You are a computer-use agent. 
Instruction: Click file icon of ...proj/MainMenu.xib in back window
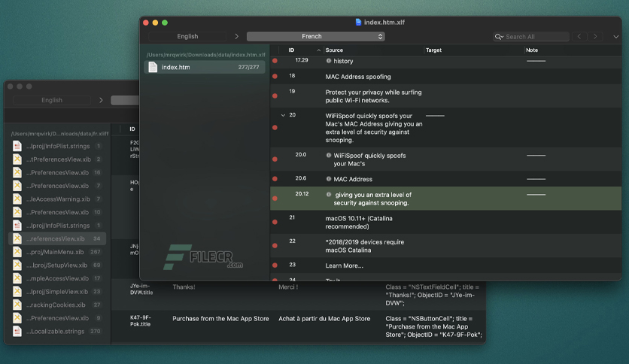coord(17,252)
